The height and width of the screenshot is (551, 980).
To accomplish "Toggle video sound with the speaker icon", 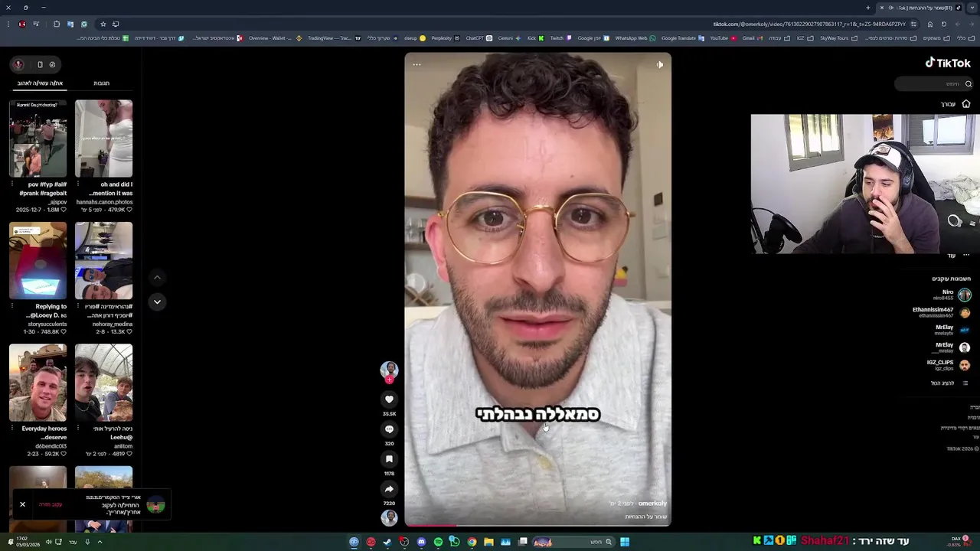I will click(660, 64).
